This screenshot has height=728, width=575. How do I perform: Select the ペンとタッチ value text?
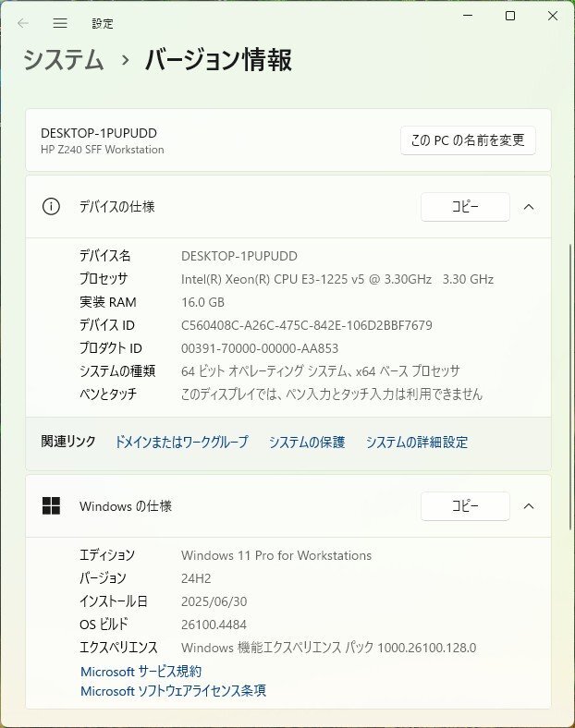[x=332, y=394]
